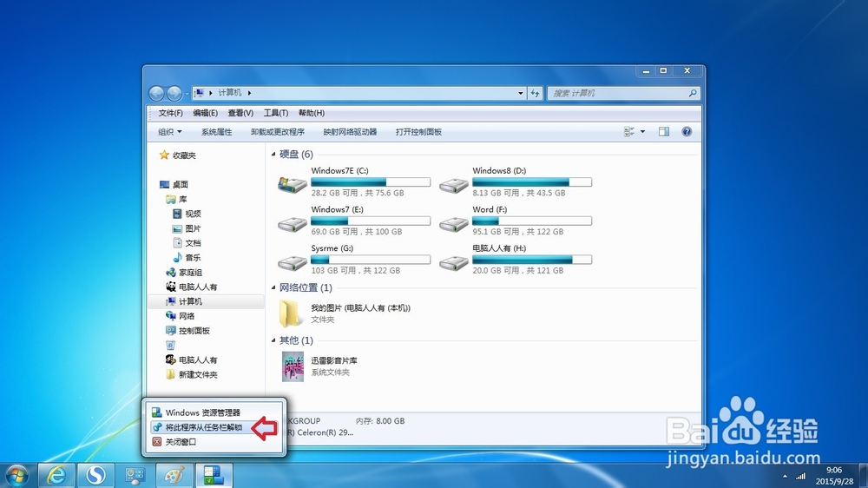Click arrow after 计算机 in breadcrumb

[x=249, y=93]
